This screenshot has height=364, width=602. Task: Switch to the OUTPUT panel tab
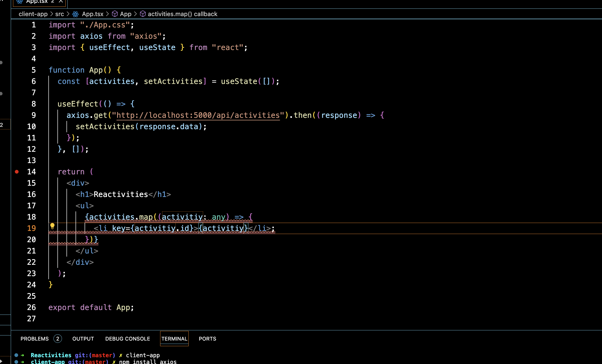83,339
